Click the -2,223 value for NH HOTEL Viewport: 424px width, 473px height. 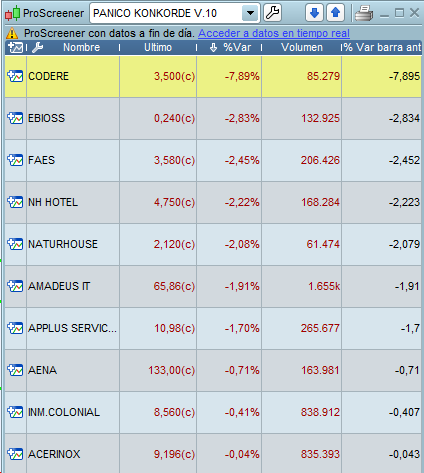tap(404, 202)
